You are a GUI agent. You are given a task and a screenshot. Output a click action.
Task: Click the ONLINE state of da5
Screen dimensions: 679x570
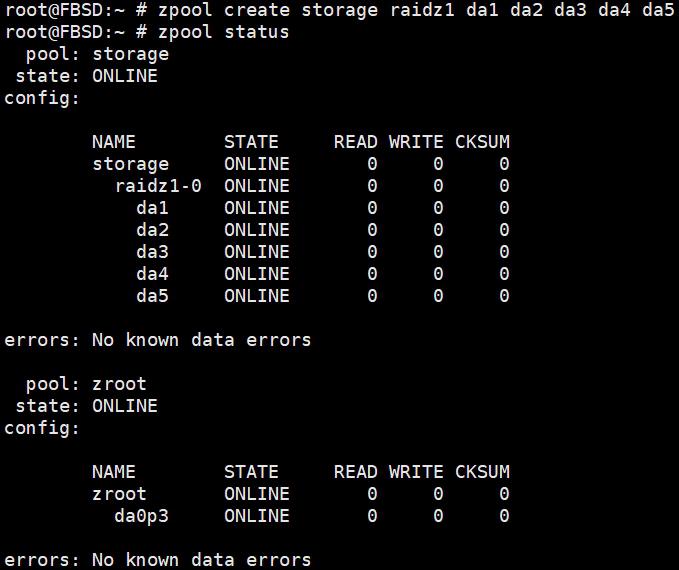pos(257,296)
